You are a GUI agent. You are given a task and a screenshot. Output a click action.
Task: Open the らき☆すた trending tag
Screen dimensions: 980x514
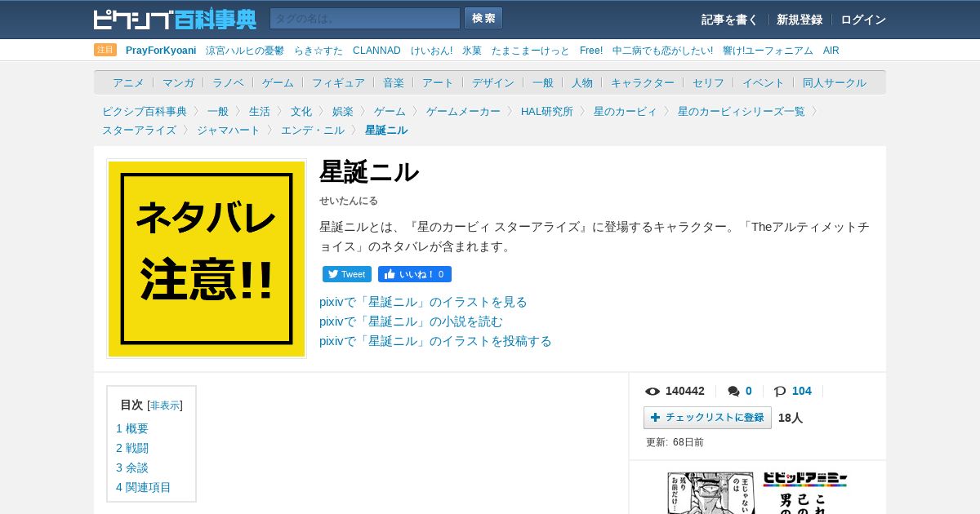point(318,51)
